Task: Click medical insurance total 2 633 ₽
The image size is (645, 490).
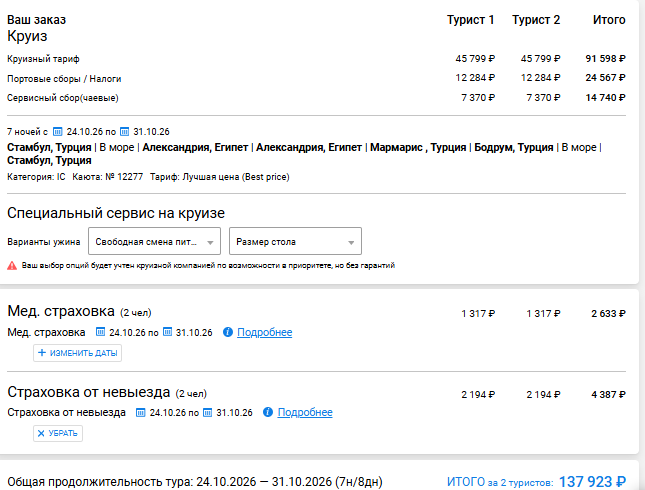Action: [608, 314]
